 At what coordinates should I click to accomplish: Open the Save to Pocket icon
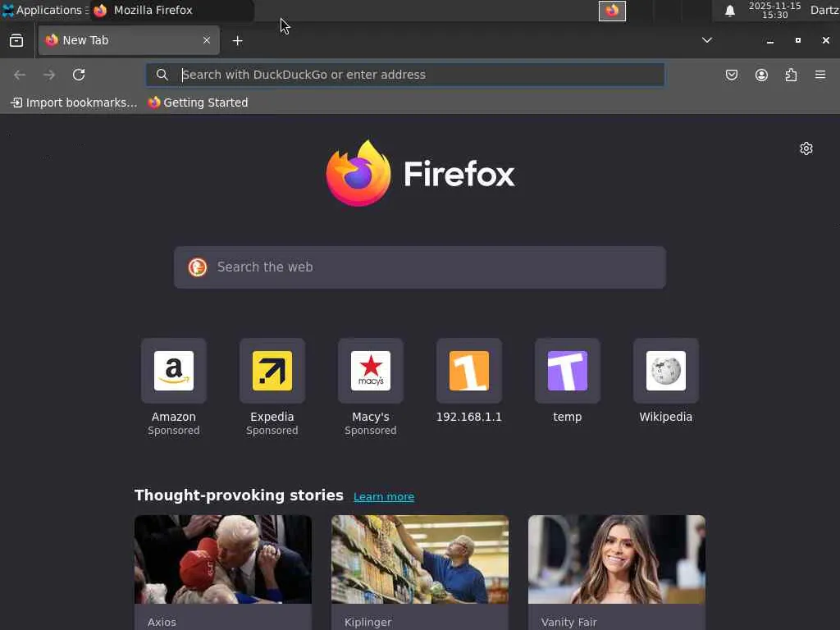[x=731, y=75]
